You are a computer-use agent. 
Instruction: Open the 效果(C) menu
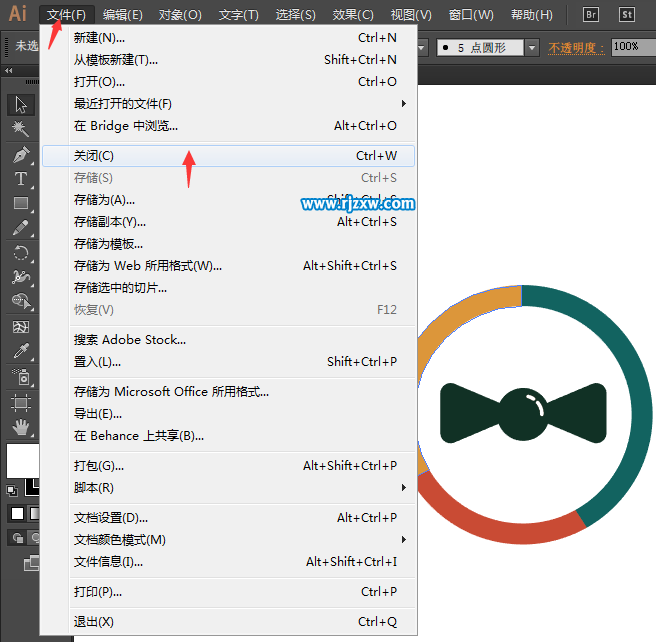point(353,15)
